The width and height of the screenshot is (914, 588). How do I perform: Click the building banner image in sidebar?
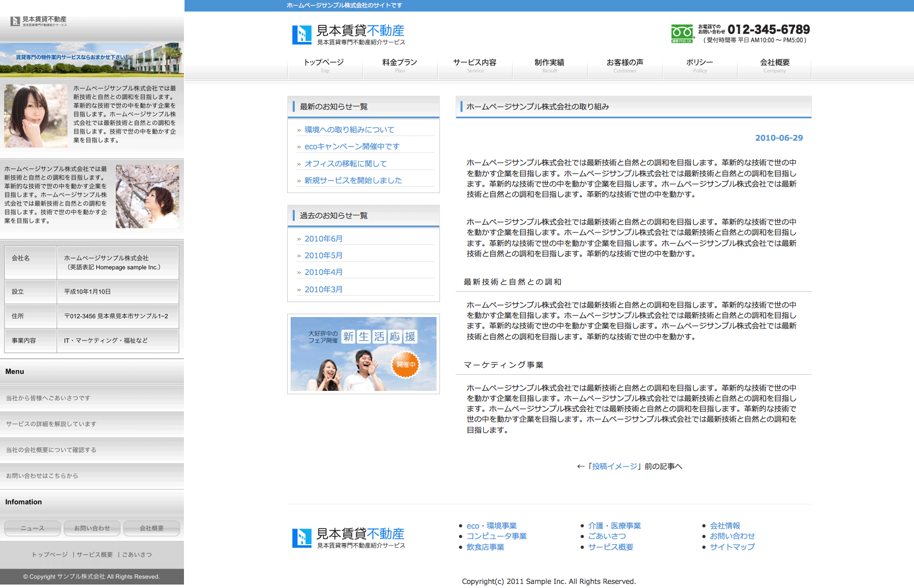click(x=92, y=59)
